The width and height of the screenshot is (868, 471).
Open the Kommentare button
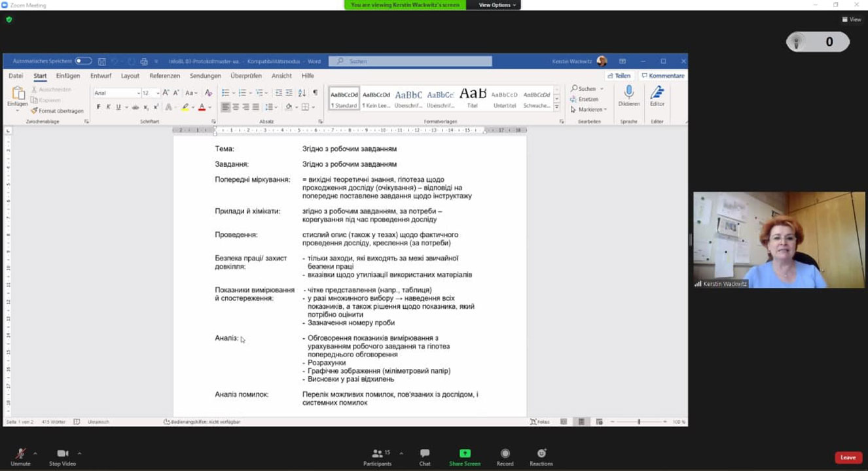pos(662,76)
